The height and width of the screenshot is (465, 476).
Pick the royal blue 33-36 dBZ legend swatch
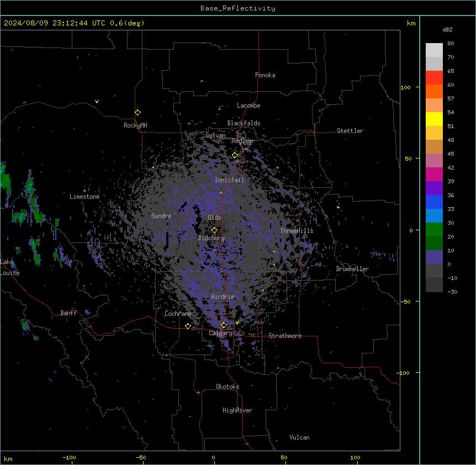point(434,202)
